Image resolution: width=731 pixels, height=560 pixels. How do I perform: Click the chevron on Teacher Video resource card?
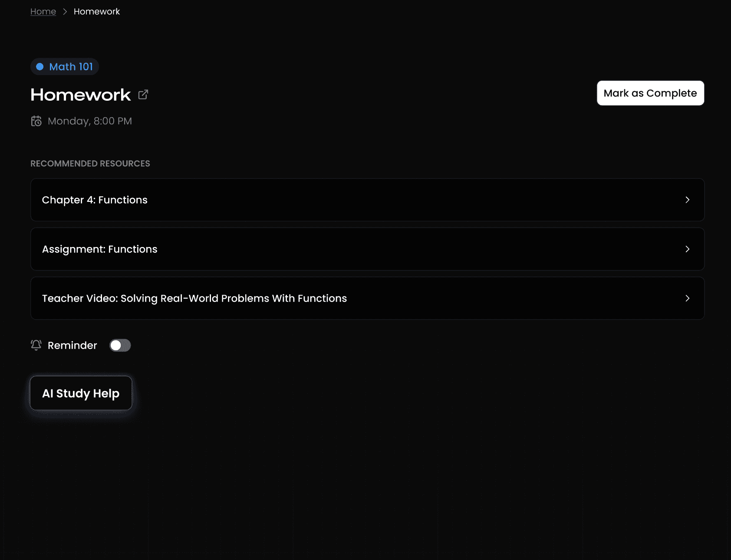[x=687, y=298]
